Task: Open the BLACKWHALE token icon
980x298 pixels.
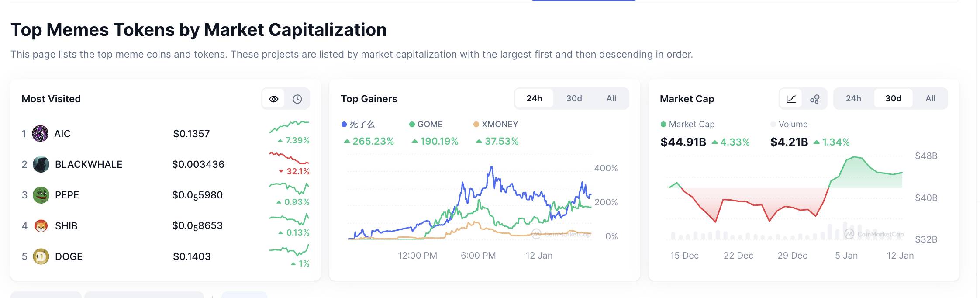Action: pos(41,164)
